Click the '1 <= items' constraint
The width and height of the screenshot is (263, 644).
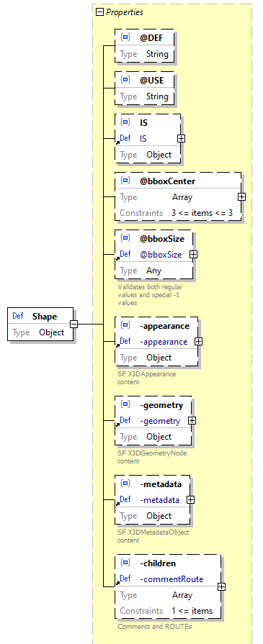tap(192, 611)
